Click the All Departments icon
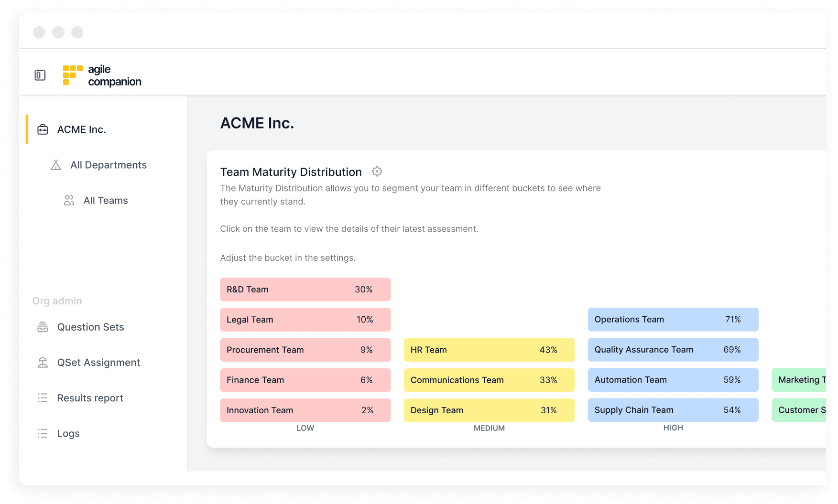838x504 pixels. click(x=56, y=165)
